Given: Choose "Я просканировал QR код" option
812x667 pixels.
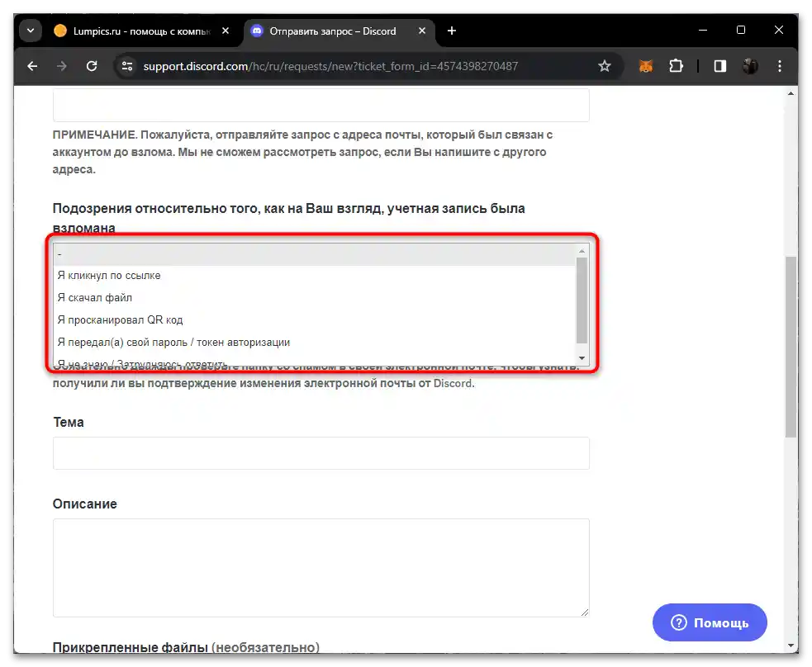Looking at the screenshot, I should (315, 319).
